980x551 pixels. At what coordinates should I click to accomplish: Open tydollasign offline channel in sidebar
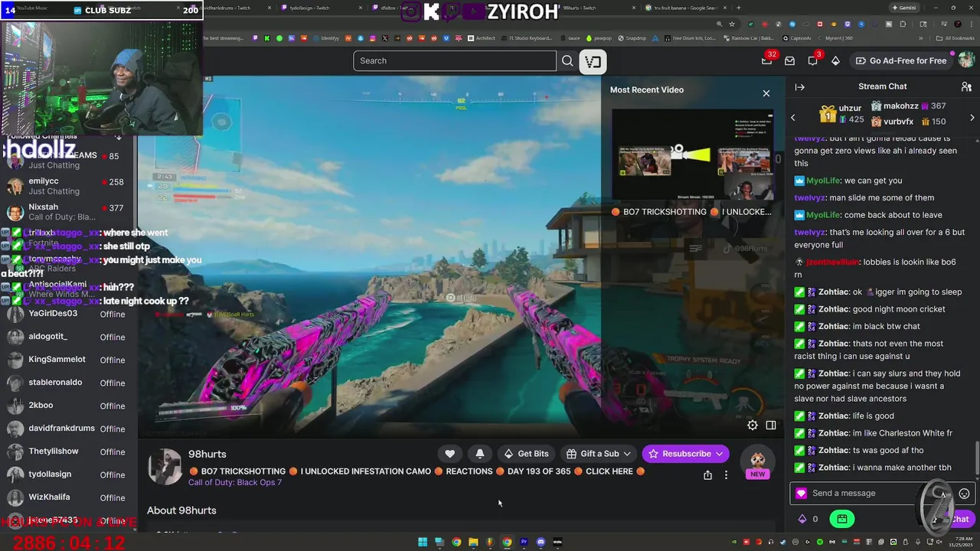pyautogui.click(x=68, y=474)
